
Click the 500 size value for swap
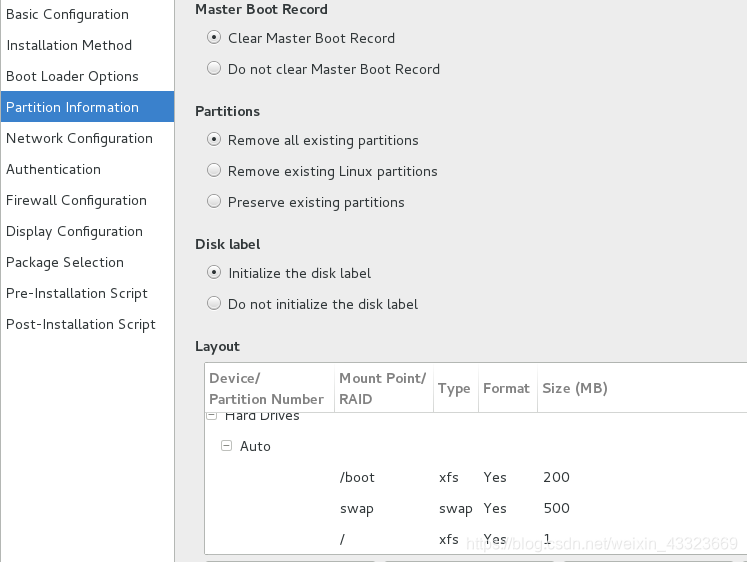[556, 508]
